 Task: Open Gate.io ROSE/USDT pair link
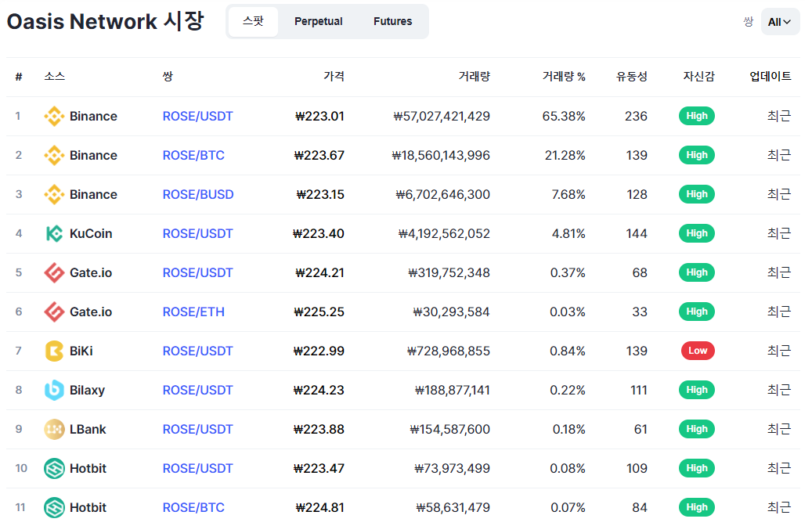coord(198,273)
